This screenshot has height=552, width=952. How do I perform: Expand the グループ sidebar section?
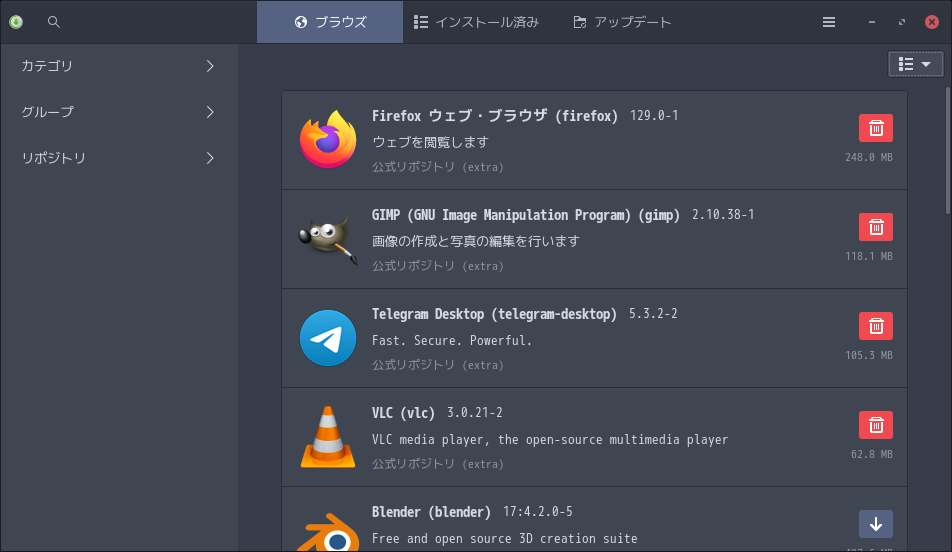pos(118,112)
